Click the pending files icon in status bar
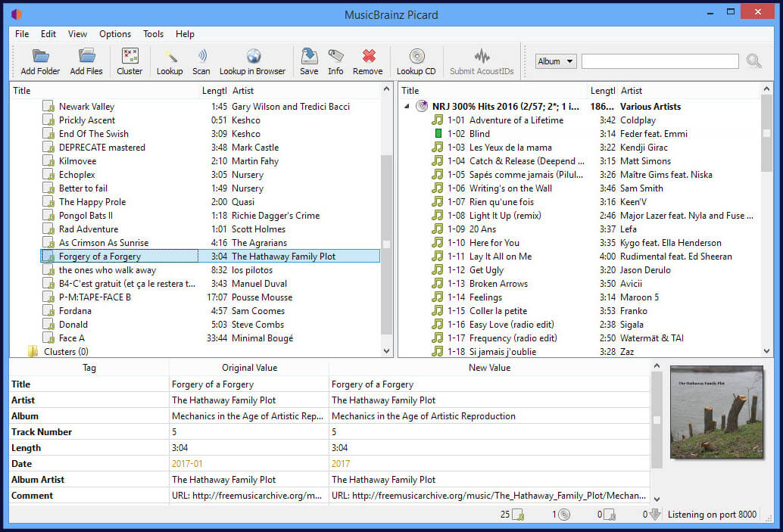This screenshot has height=532, width=783. [610, 515]
